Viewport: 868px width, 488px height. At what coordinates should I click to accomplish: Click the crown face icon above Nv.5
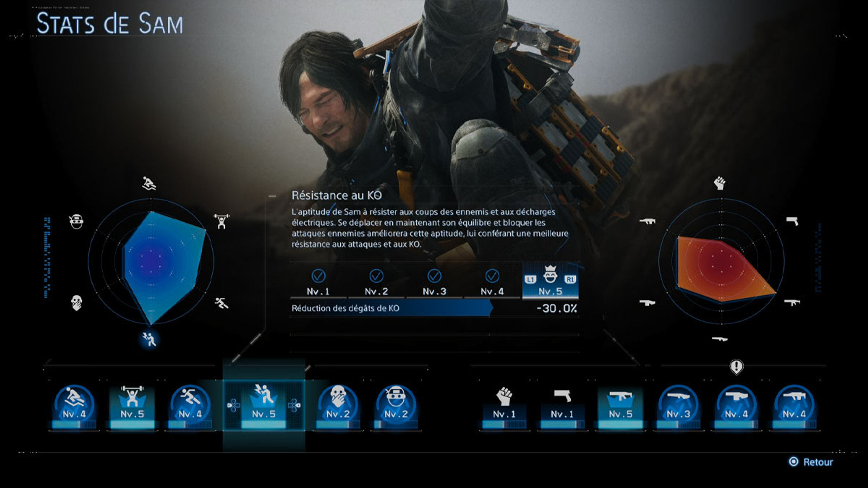tap(550, 274)
